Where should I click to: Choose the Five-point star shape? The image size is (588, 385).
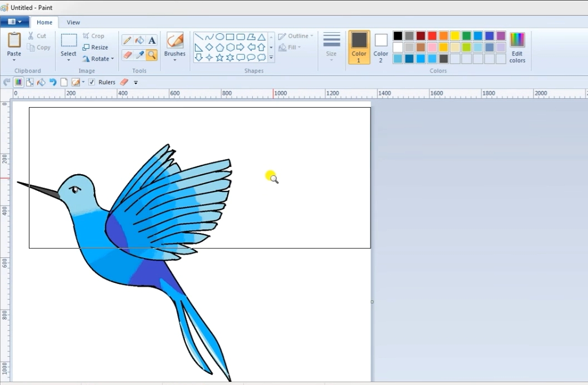pos(220,58)
